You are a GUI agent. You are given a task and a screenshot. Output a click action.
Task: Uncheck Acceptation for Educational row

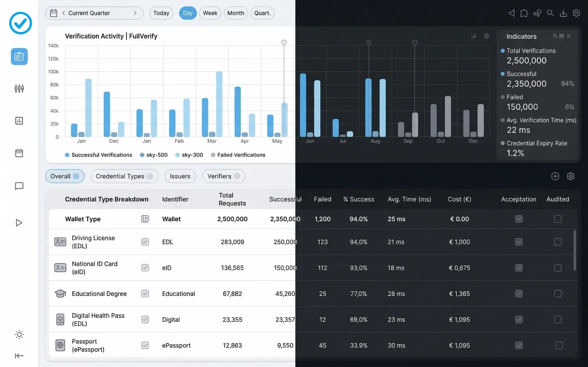519,294
